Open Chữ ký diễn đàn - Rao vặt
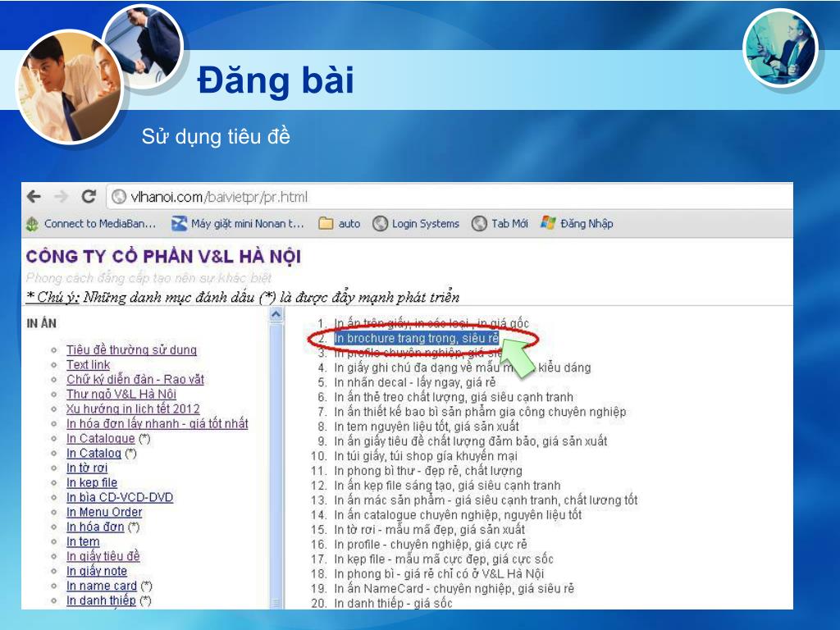Image resolution: width=840 pixels, height=630 pixels. tap(135, 379)
